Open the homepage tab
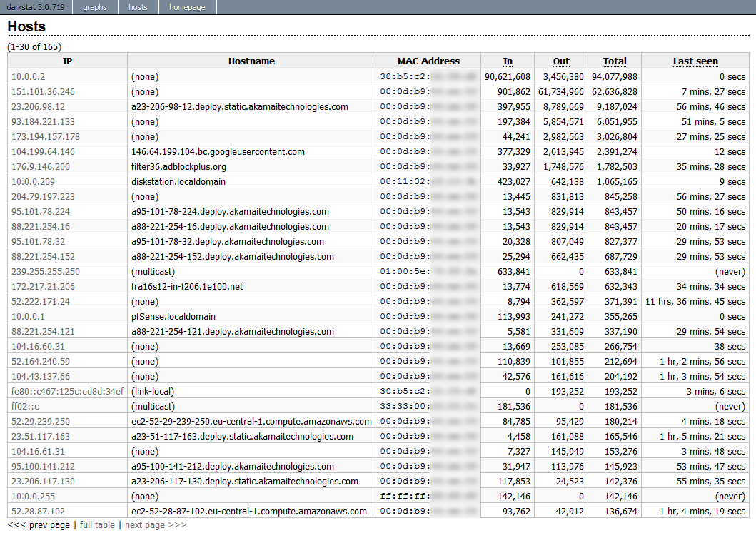This screenshot has height=538, width=756. click(187, 7)
